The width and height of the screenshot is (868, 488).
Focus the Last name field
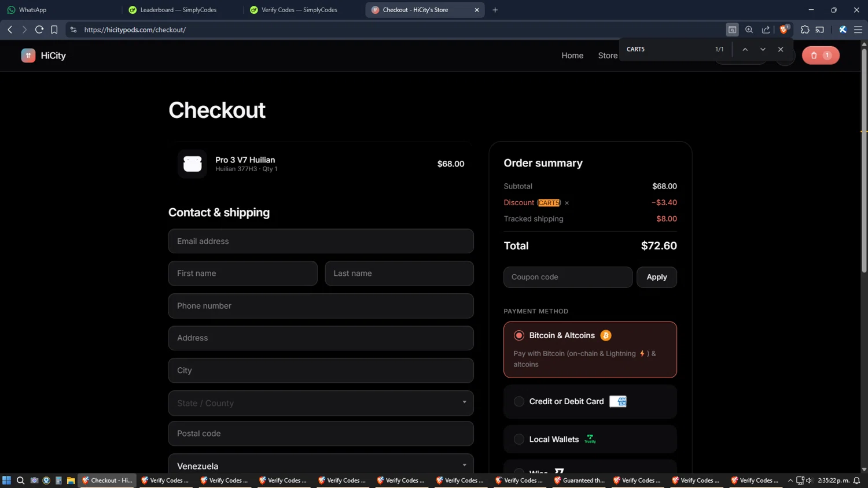pyautogui.click(x=399, y=273)
